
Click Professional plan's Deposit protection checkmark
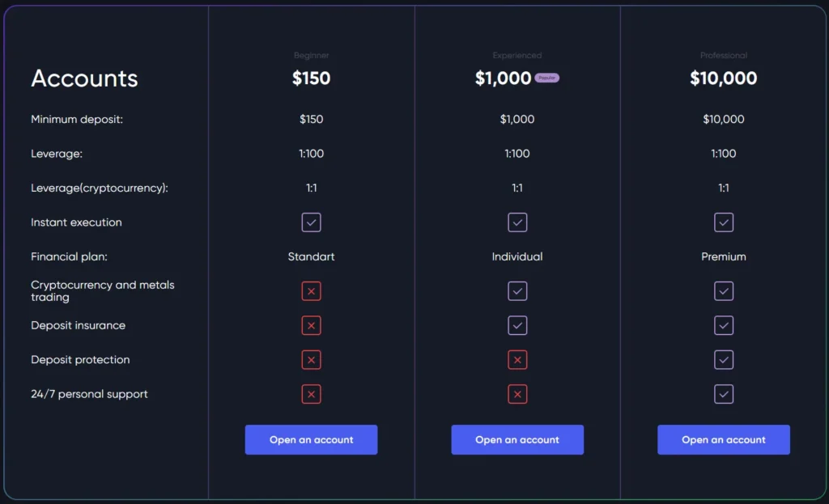coord(724,360)
